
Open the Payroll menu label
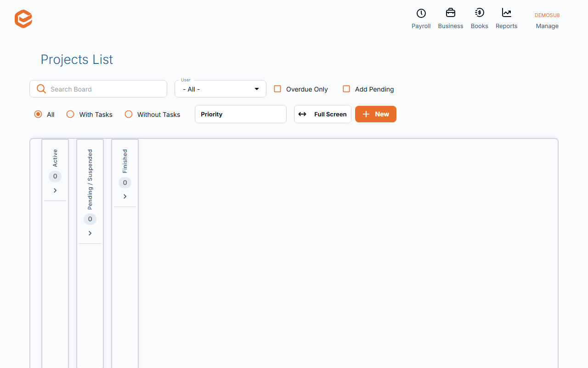pos(421,26)
